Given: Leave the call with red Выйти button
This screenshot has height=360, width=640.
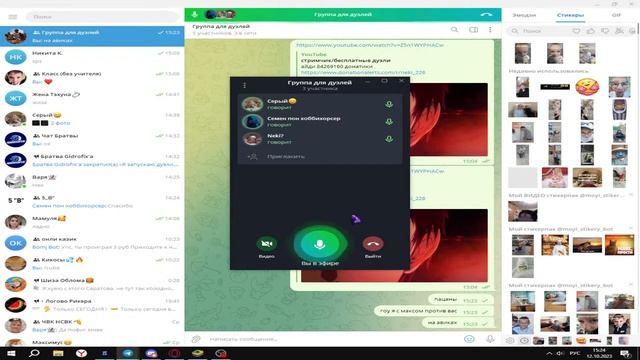Looking at the screenshot, I should (373, 244).
